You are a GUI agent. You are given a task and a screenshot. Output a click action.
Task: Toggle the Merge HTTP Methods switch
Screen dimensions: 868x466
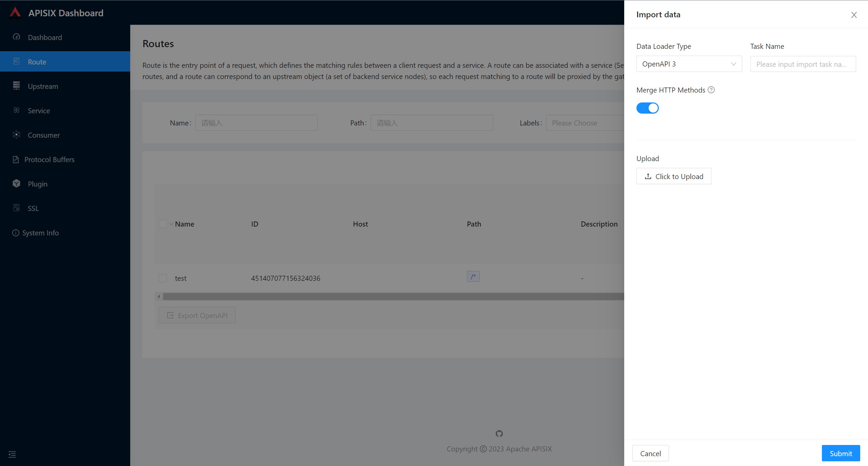tap(647, 108)
